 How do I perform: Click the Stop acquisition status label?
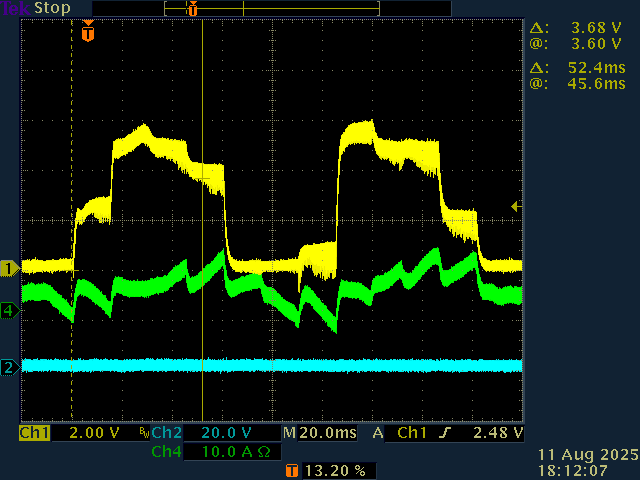pos(52,8)
